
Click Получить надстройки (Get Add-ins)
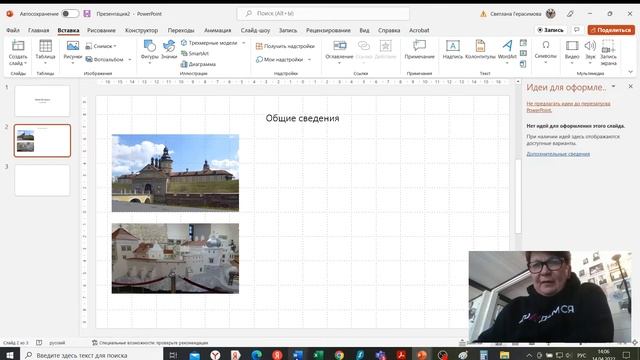coord(285,46)
